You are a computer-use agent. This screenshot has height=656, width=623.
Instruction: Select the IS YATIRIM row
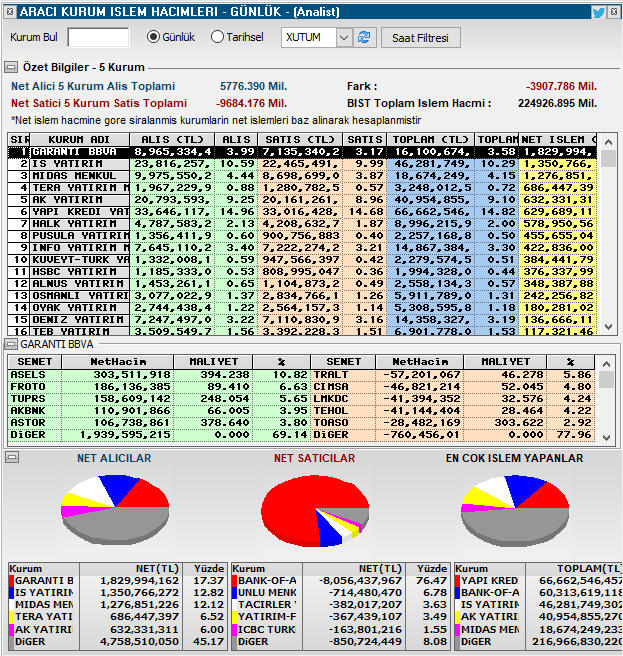[302, 164]
